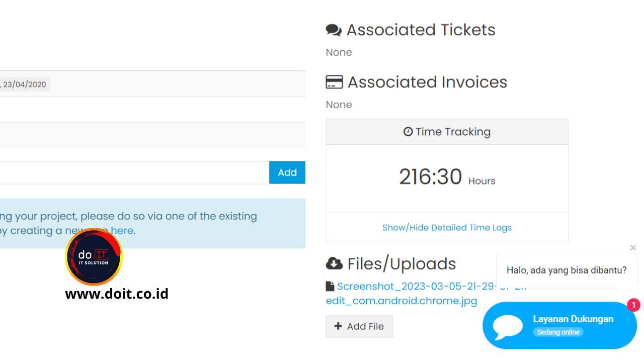This screenshot has height=362, width=644.
Task: Click the Add File button
Action: coord(359,326)
